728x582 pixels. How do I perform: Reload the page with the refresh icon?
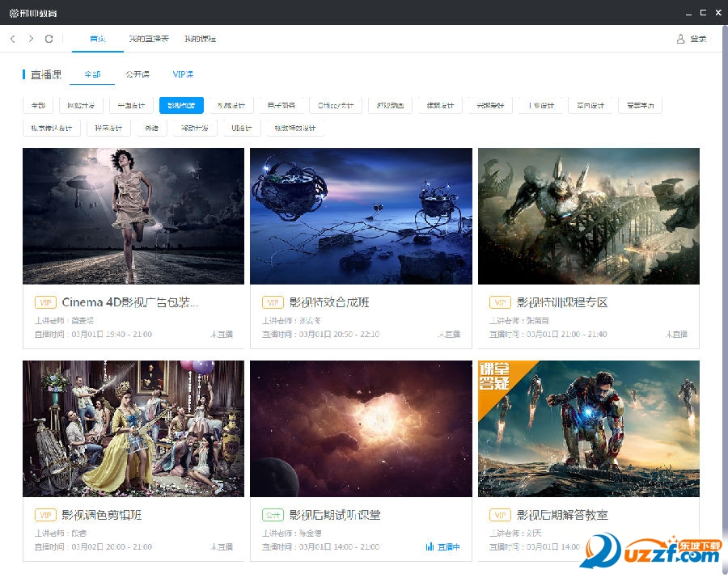(49, 39)
